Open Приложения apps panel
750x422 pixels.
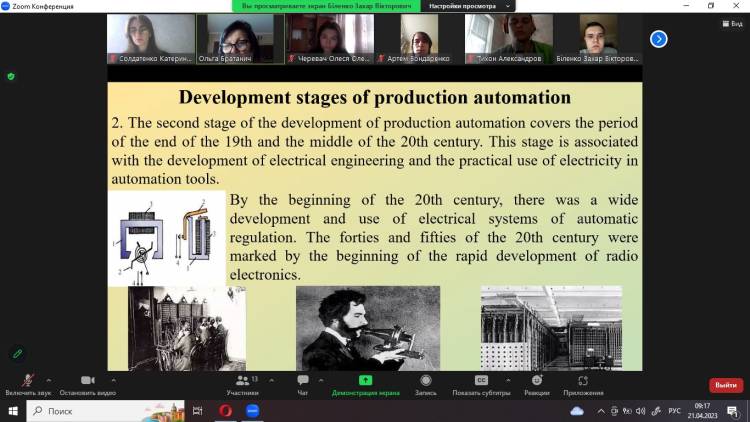pyautogui.click(x=583, y=382)
